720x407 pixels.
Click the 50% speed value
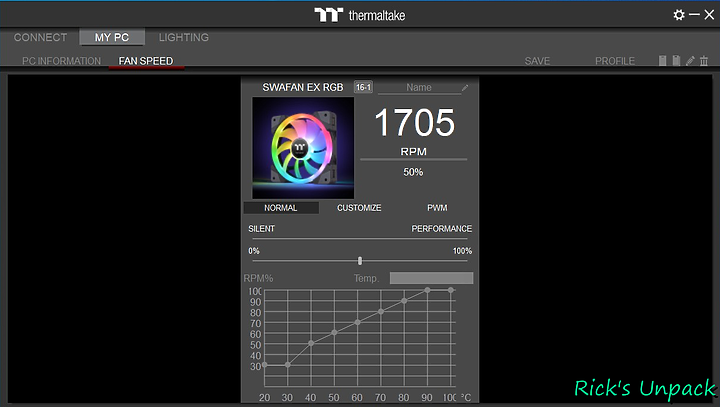pyautogui.click(x=413, y=172)
